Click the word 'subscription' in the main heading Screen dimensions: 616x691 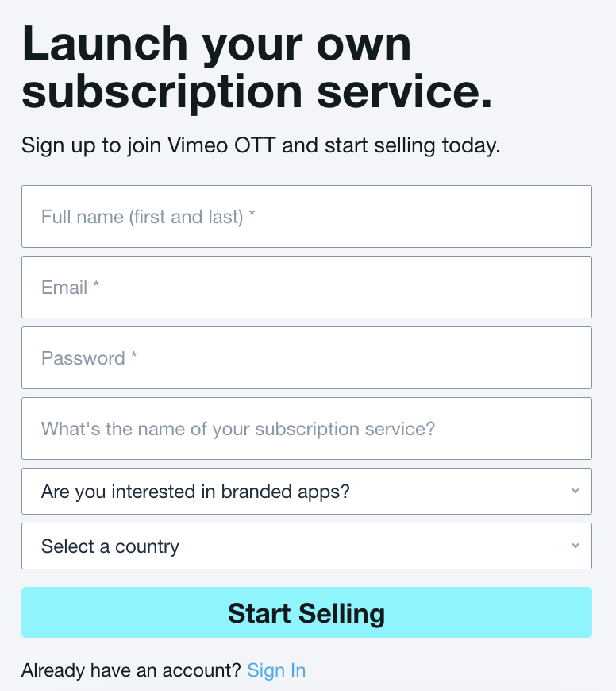(x=163, y=92)
